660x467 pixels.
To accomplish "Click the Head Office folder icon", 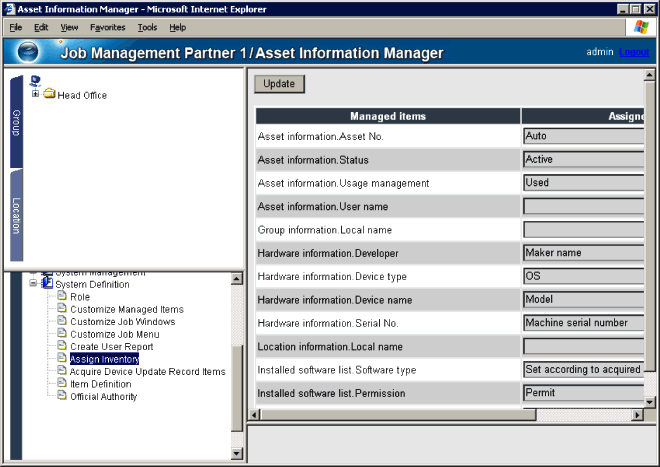I will coord(49,95).
